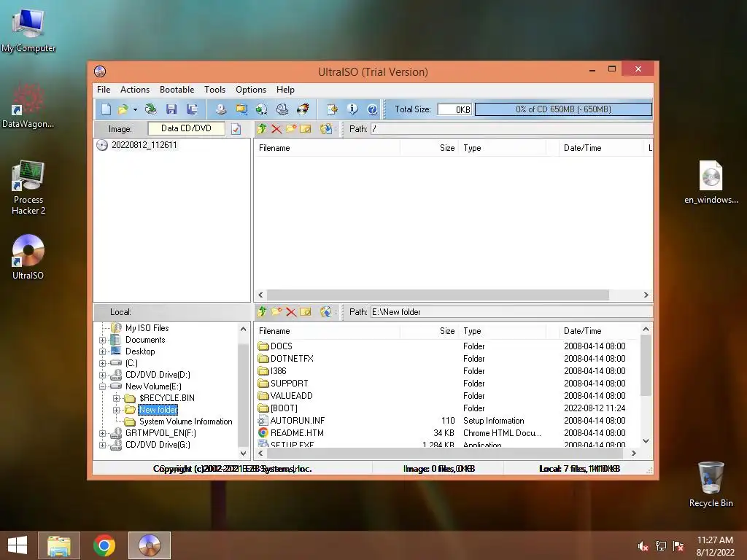Click New Folder icon in local pane toolbar

click(x=276, y=312)
